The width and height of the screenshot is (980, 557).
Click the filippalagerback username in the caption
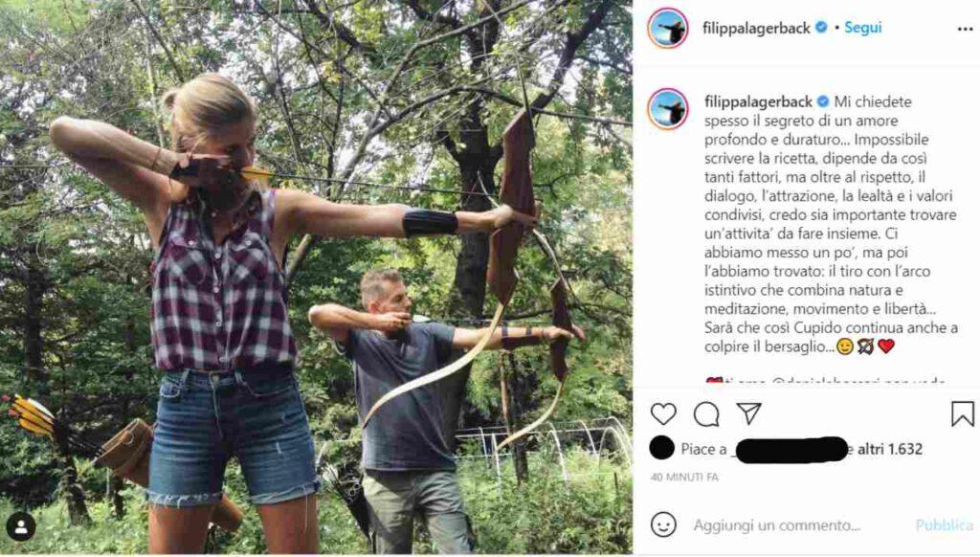(757, 101)
